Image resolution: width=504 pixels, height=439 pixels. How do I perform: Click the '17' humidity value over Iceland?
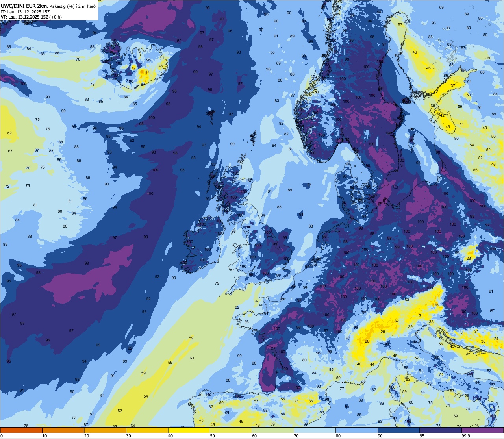147,72
